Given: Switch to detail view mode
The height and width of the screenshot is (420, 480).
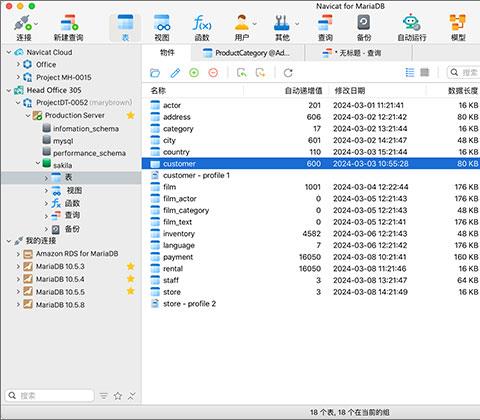Looking at the screenshot, I should coord(425,72).
